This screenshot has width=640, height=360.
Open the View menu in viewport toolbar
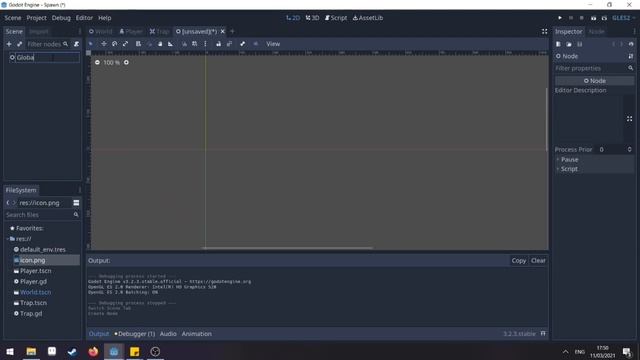point(273,44)
